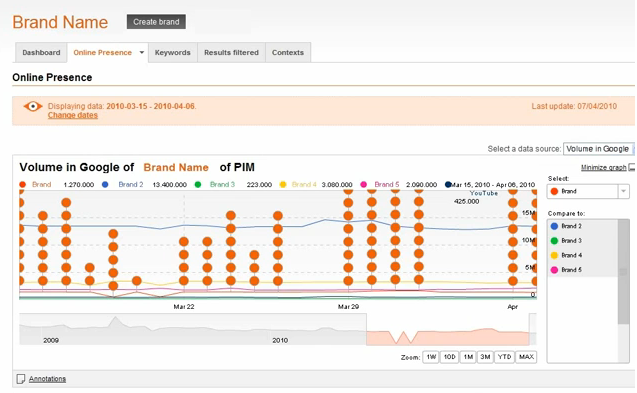Click the Annotations note icon
The width and height of the screenshot is (637, 393).
(x=20, y=379)
